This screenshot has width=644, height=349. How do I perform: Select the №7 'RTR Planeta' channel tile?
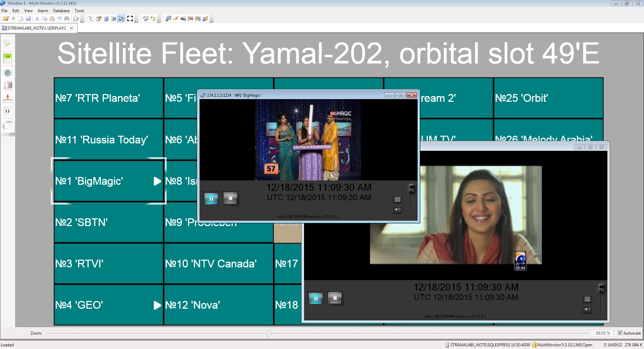point(109,98)
